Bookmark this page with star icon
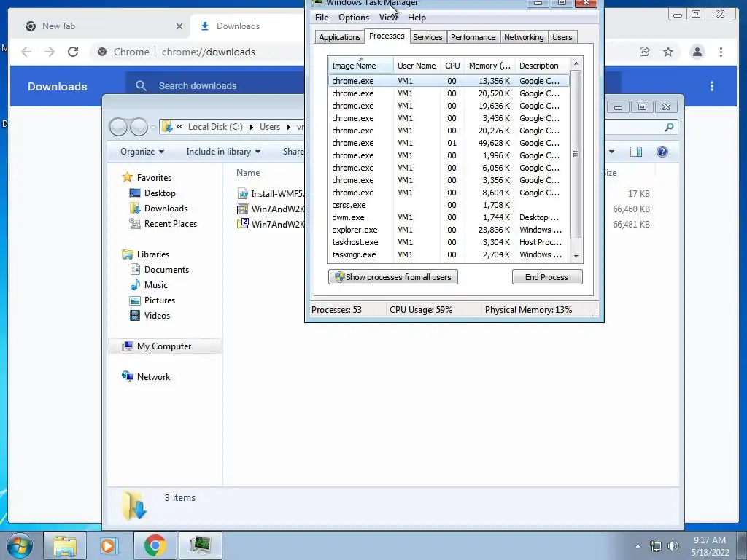This screenshot has width=747, height=560. click(x=668, y=52)
